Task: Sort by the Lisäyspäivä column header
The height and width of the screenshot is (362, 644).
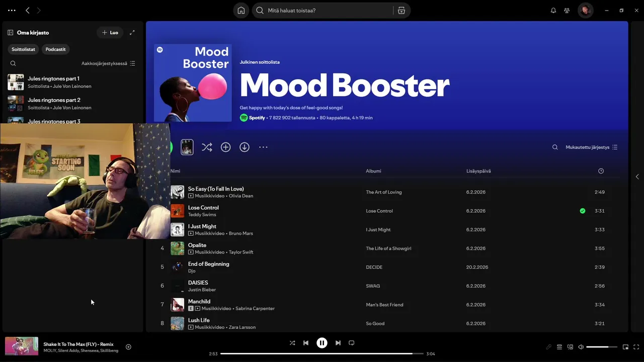Action: pos(478,171)
